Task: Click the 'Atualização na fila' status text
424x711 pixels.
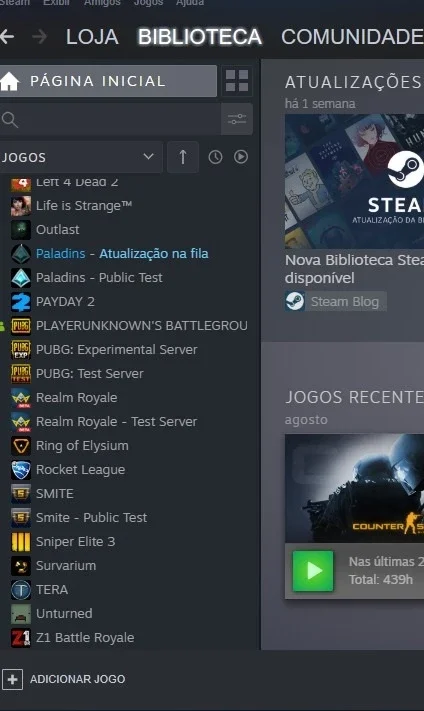Action: [154, 254]
